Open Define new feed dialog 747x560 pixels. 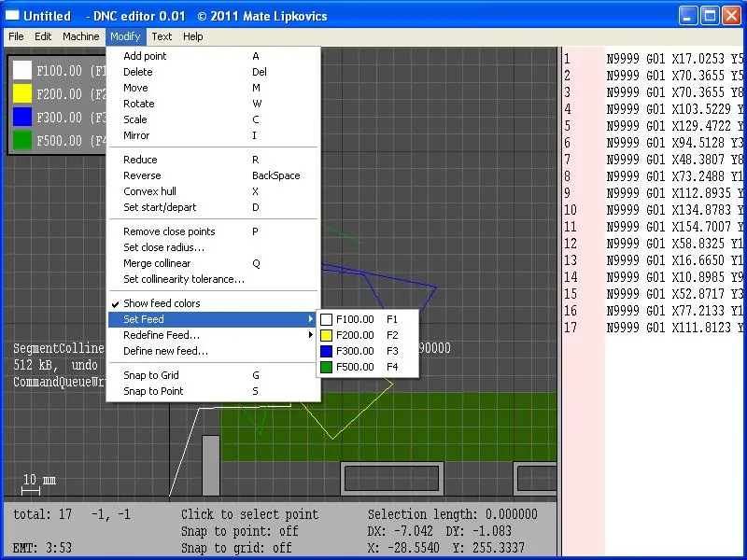tap(214, 351)
